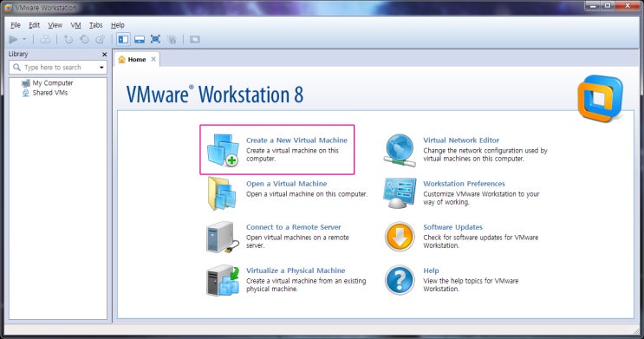
Task: Click the Virtualize a Physical Machine icon
Action: click(x=223, y=280)
